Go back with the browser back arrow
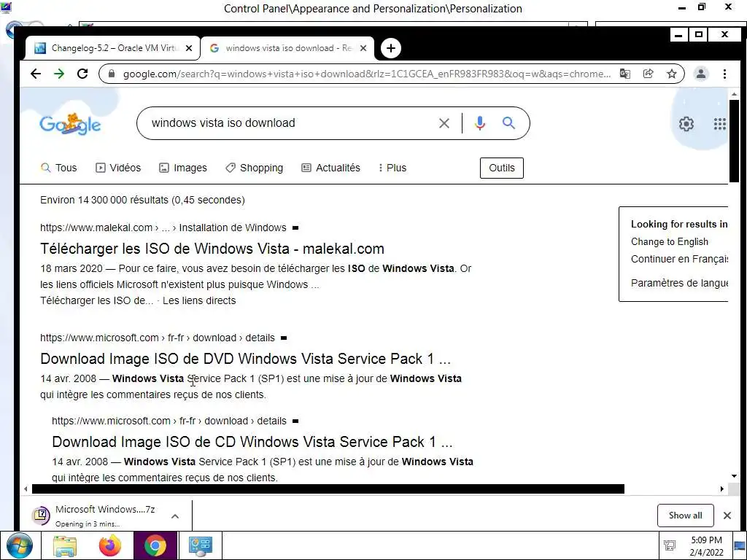 [x=36, y=74]
